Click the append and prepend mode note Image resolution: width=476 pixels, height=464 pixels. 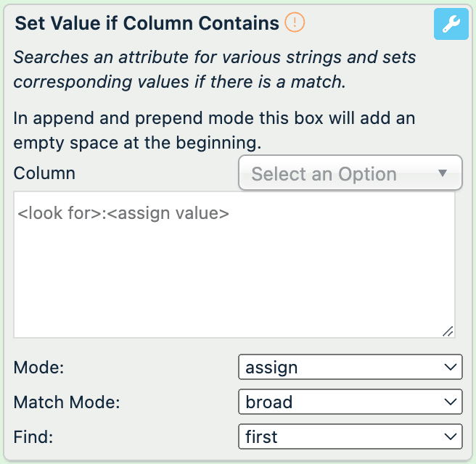[x=215, y=130]
